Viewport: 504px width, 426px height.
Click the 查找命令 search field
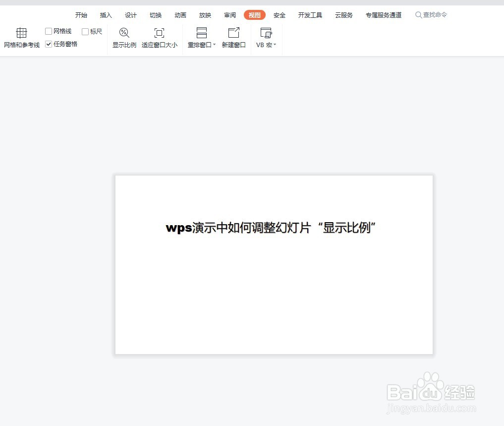point(431,15)
